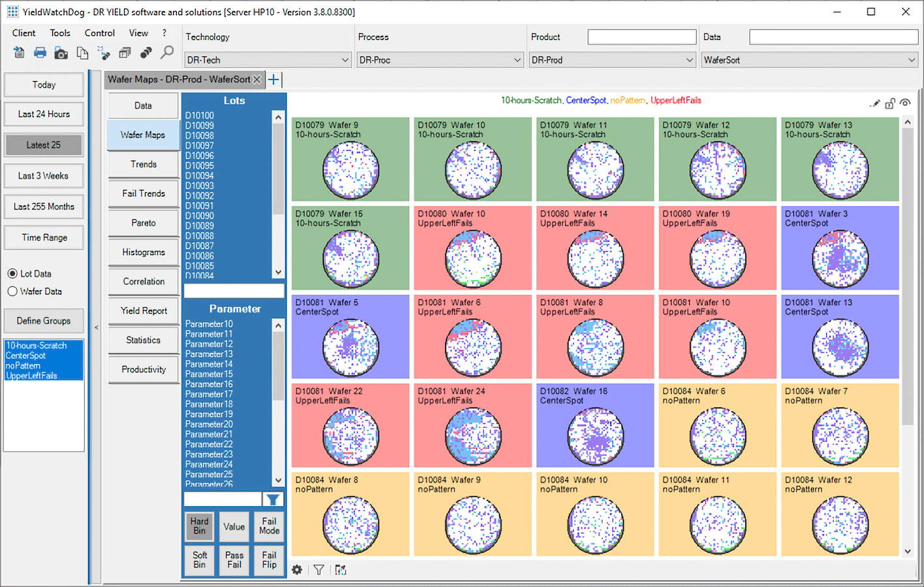Take a screenshot with the camera icon
Viewport: 924px width, 587px height.
61,52
